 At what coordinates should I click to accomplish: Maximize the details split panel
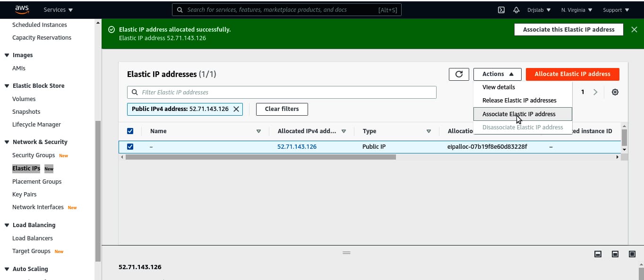[x=632, y=254]
